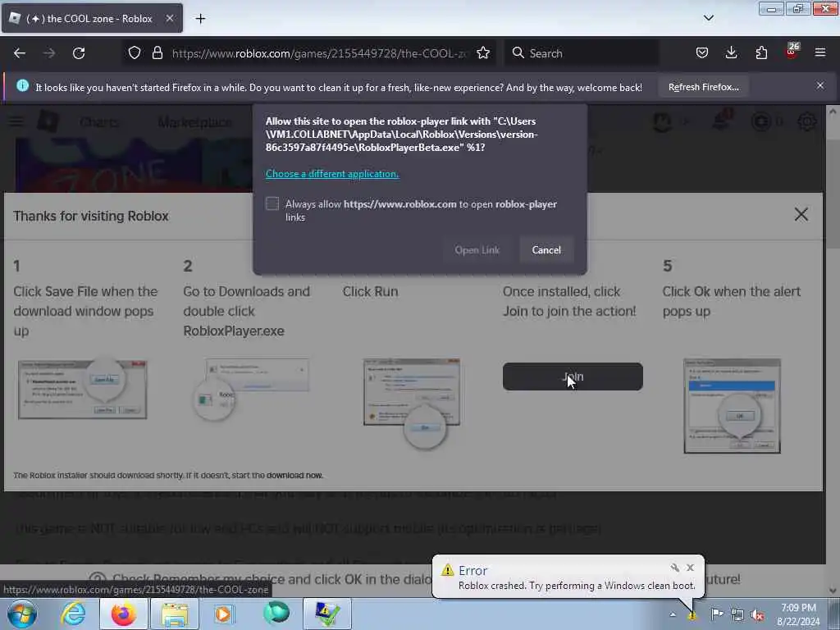Open Roblox Charts menu item
This screenshot has height=630, width=840.
coord(99,122)
